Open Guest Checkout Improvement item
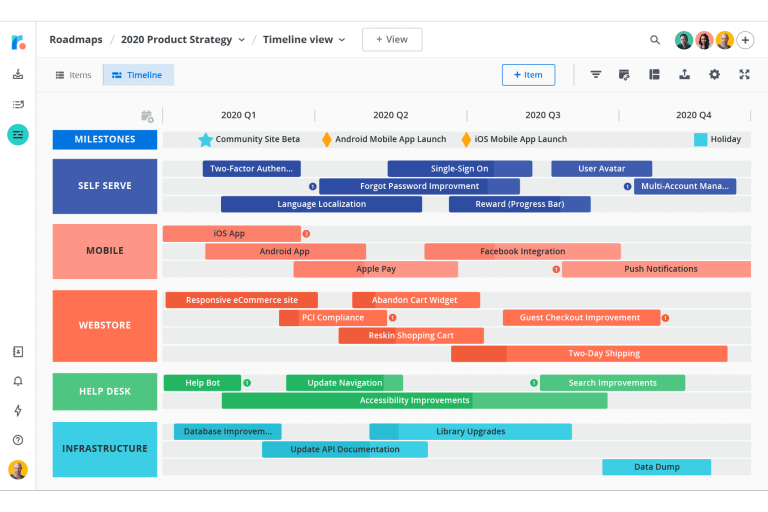Viewport: 768px width, 512px height. point(581,318)
